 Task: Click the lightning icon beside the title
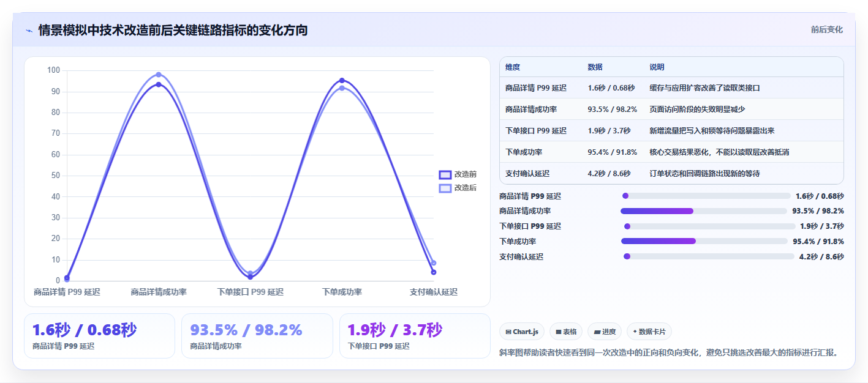tap(29, 30)
